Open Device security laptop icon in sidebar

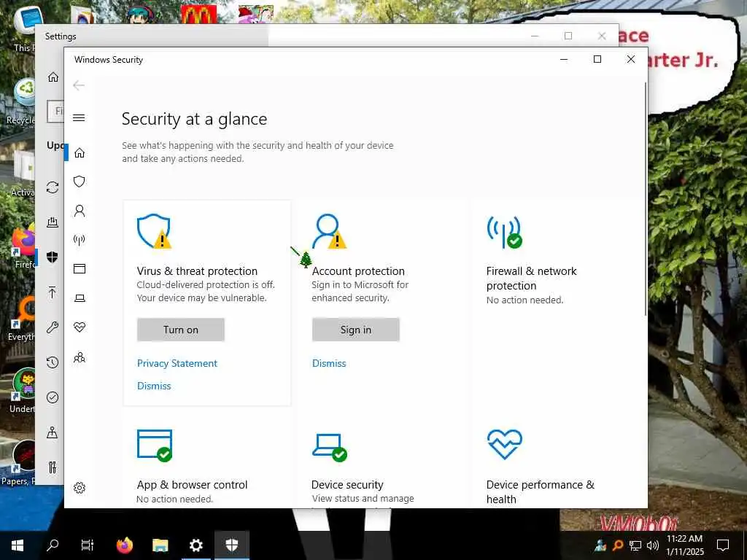coord(80,298)
